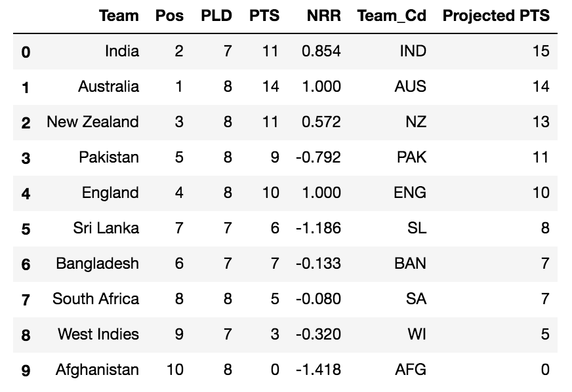Click the Projected PTS column header
572x392 pixels.
[496, 16]
